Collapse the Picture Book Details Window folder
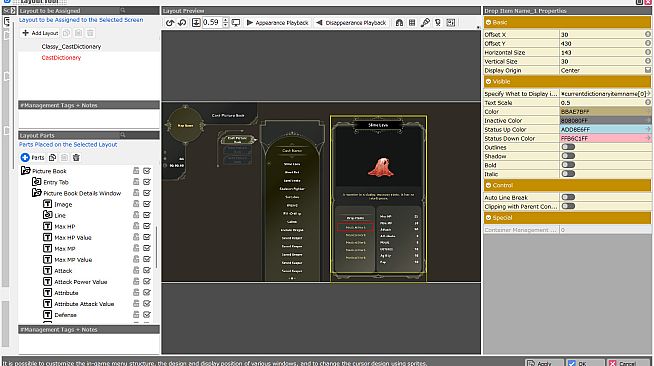 click(x=37, y=193)
